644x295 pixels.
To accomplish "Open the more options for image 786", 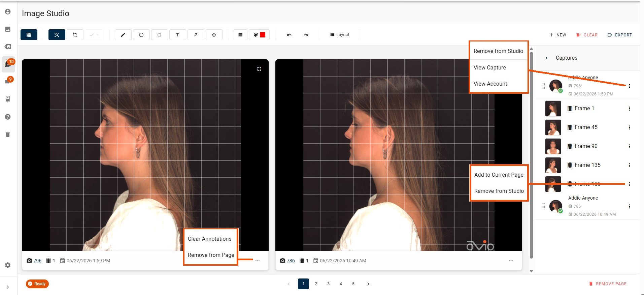I will pos(511,261).
